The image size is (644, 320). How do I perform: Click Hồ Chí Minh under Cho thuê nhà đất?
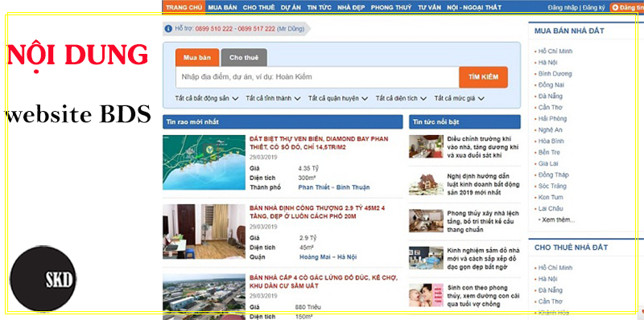(x=555, y=268)
